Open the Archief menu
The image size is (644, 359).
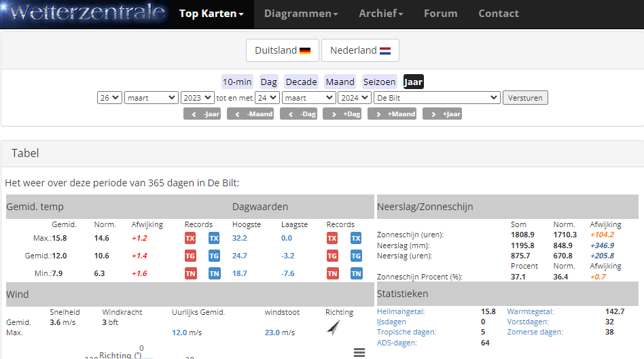[x=381, y=14]
